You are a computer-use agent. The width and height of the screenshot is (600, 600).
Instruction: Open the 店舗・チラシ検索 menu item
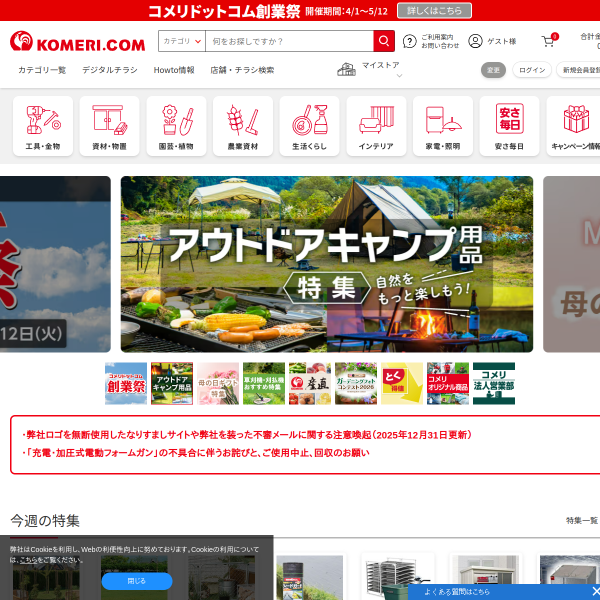pos(242,70)
